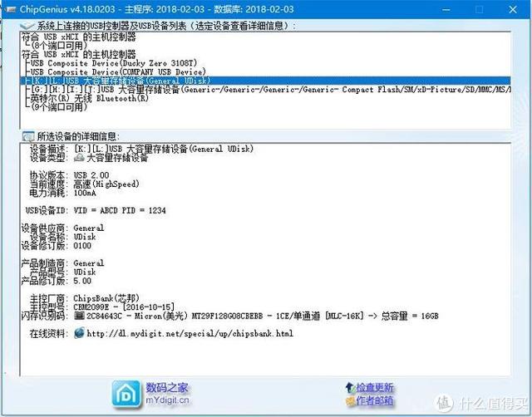Click the flash chip icon next to 2C84643C
This screenshot has width=532, height=417.
[79, 316]
